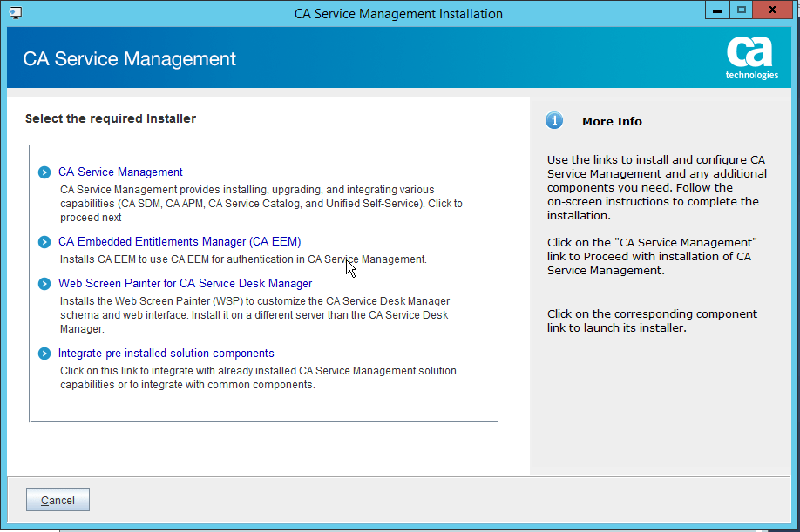Click the CA Technologies logo
Viewport: 800px width, 532px height.
point(751,58)
